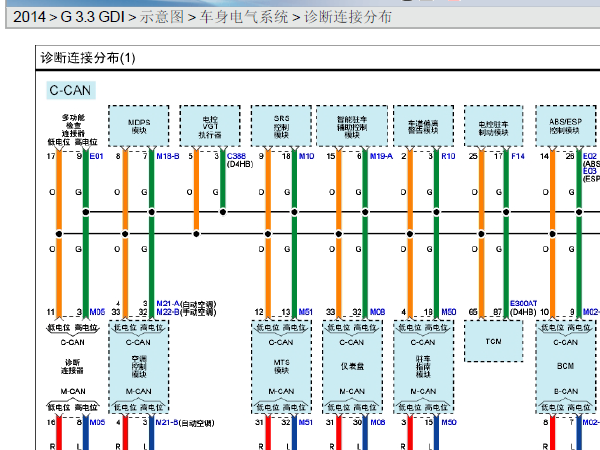Open connector link E01
The width and height of the screenshot is (600, 450).
[96, 156]
